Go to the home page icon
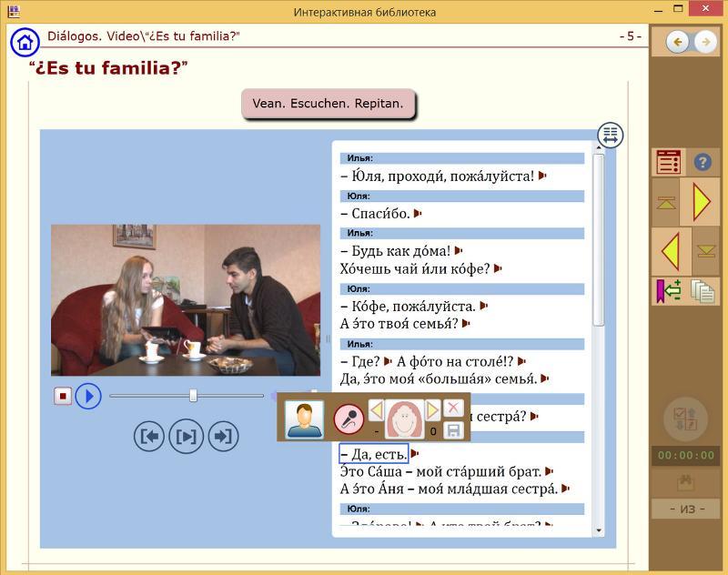 point(25,42)
